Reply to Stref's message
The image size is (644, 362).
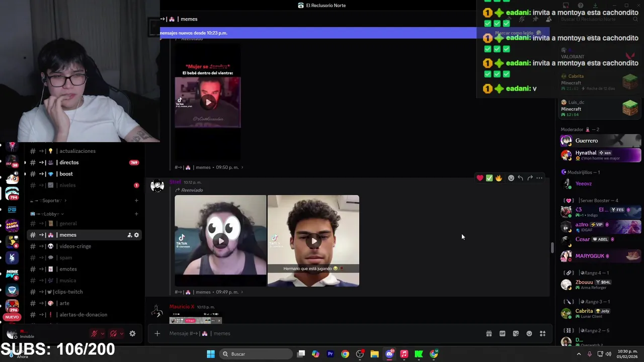[520, 178]
